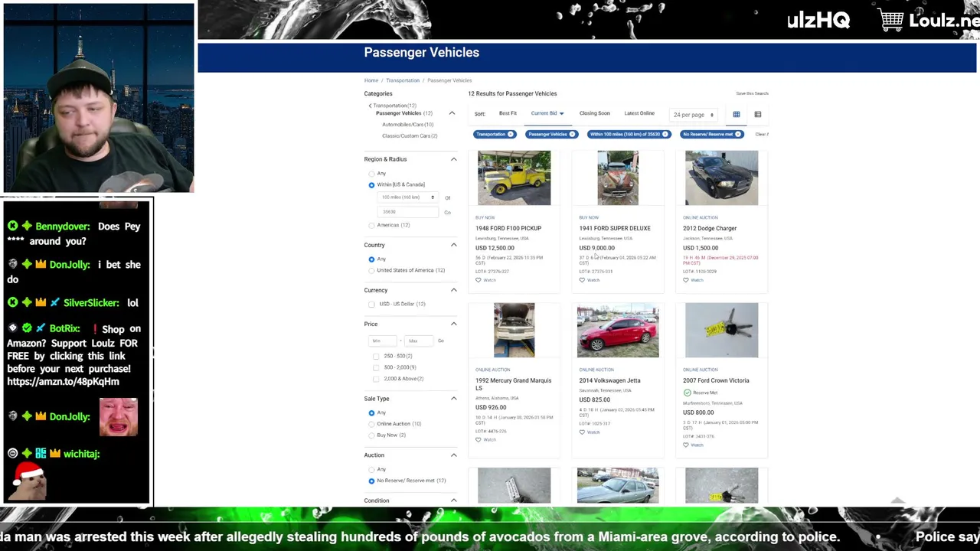Select Buy Now sale type radio
980x551 pixels.
click(372, 435)
